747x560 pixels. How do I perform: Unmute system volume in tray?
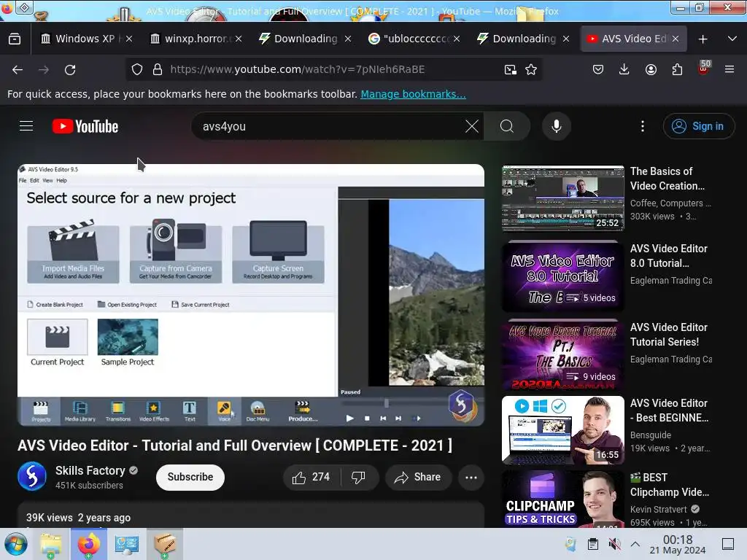tap(614, 544)
